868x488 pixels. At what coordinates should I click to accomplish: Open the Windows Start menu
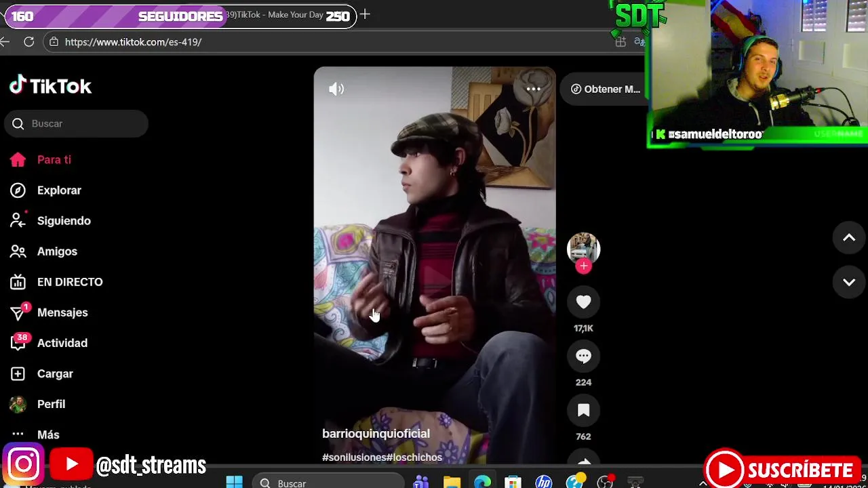234,483
